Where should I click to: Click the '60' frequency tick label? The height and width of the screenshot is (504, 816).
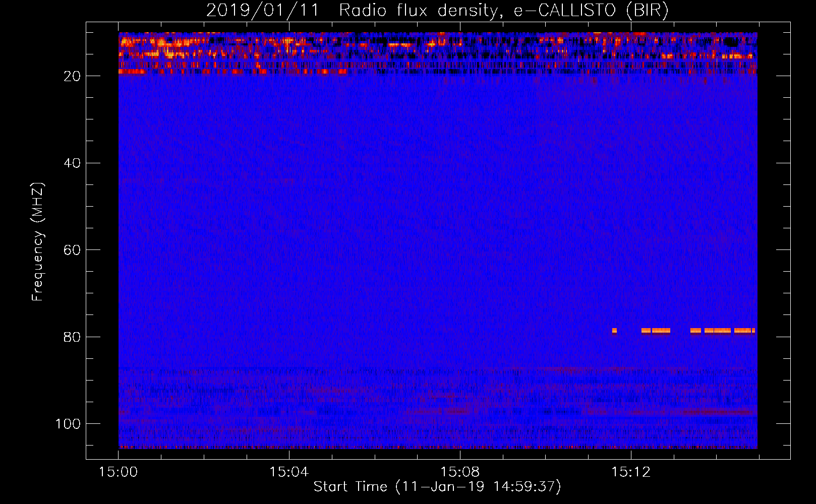(72, 250)
